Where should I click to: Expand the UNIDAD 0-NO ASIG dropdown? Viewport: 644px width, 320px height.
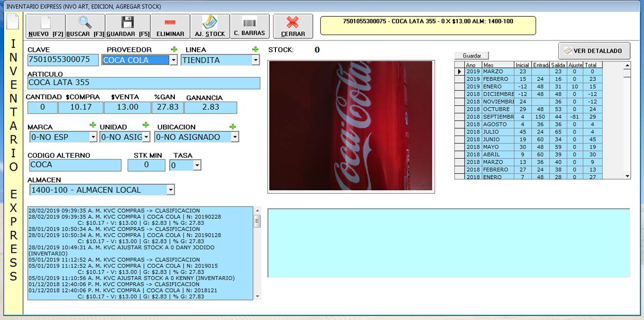tap(146, 137)
